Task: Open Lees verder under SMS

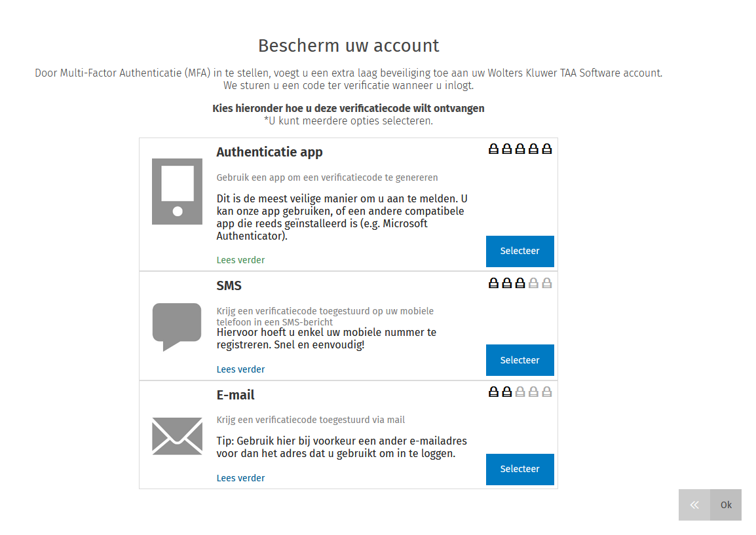Action: [240, 369]
